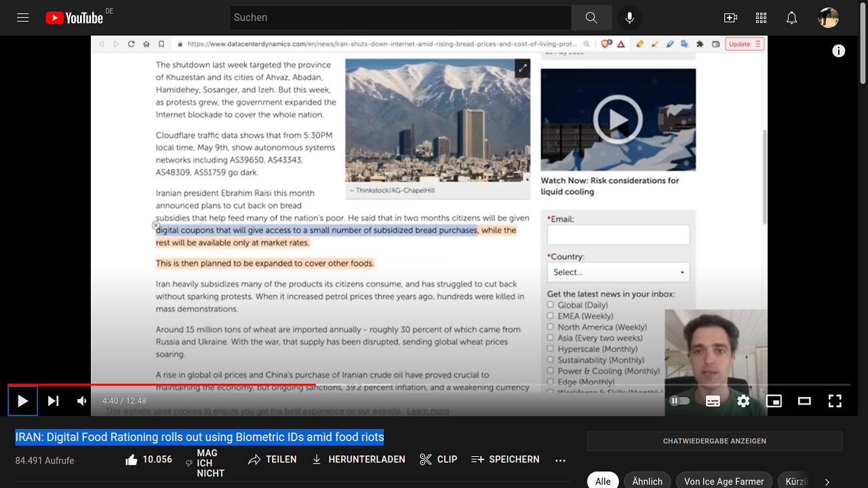This screenshot has height=488, width=868.
Task: Click the 4:40 / 12:48 time display
Action: tap(124, 401)
